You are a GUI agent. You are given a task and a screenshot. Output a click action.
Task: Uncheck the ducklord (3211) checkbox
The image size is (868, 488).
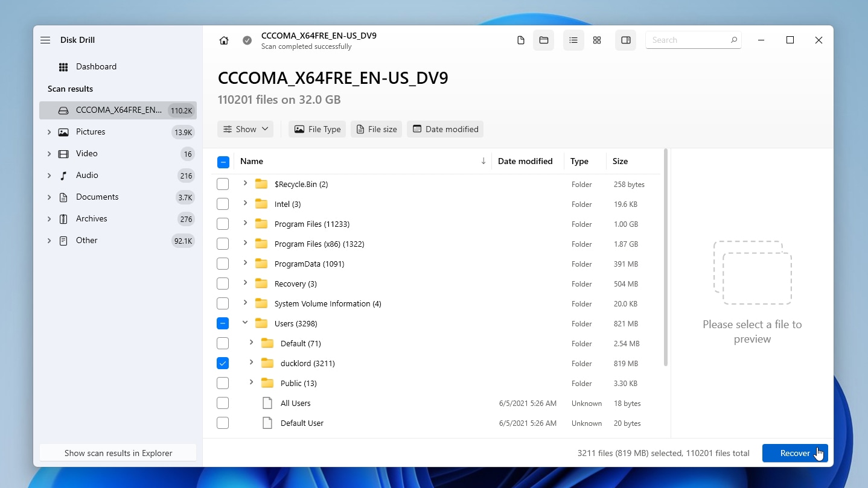223,363
